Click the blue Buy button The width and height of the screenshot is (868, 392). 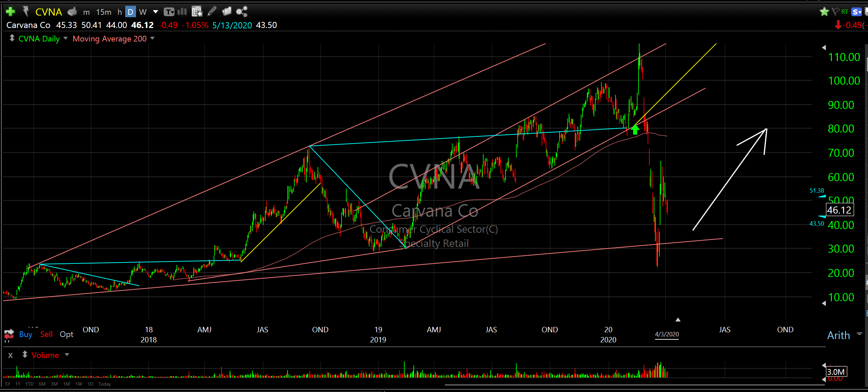pos(26,334)
